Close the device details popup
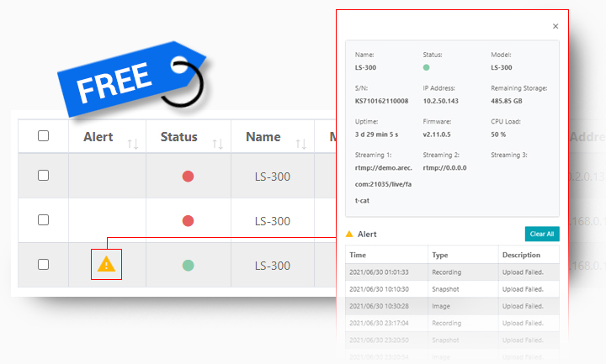Viewport: 606px width, 364px height. [555, 26]
